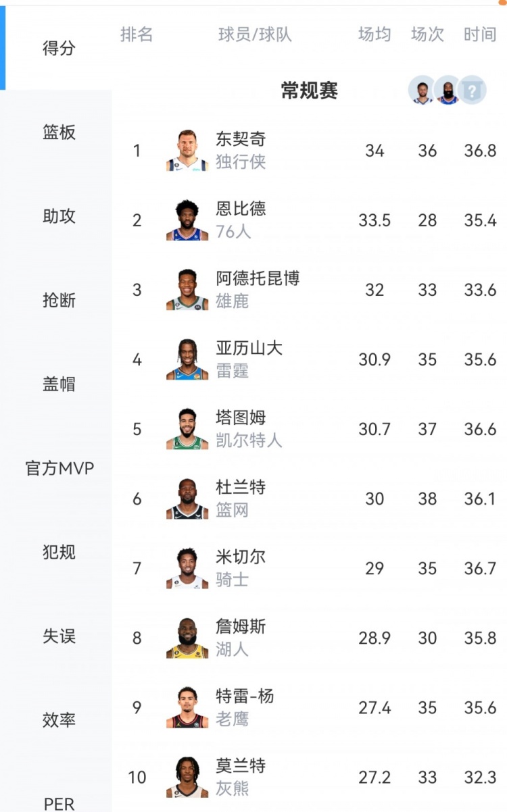Switch to 助攻 assists tab
Image resolution: width=507 pixels, height=812 pixels.
pyautogui.click(x=59, y=216)
